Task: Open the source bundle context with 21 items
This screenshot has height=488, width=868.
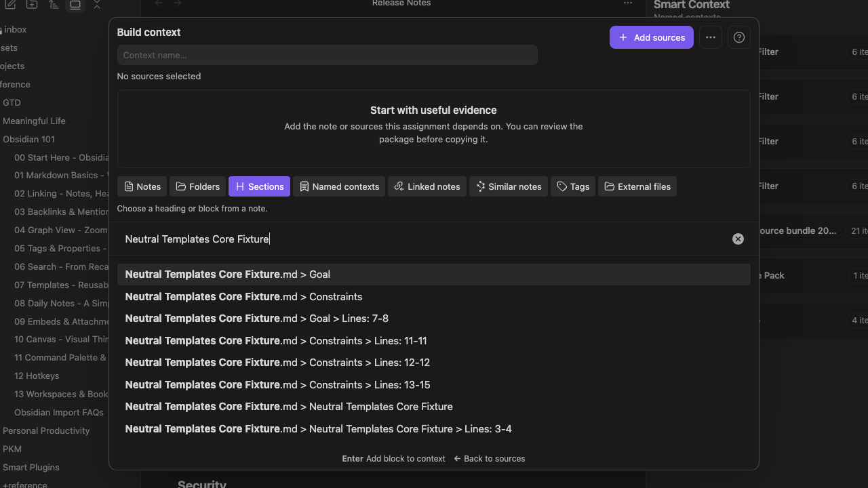Action: point(814,231)
